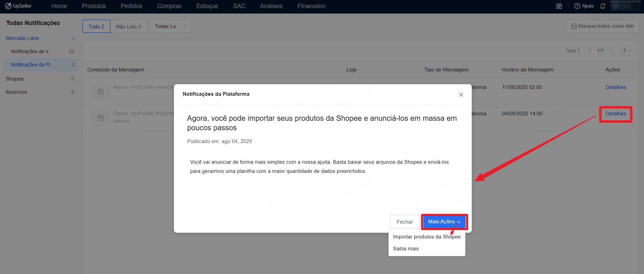Viewport: 644px width, 274px height.
Task: Open Detalhes for the 11/08/2025 message
Action: click(x=616, y=87)
